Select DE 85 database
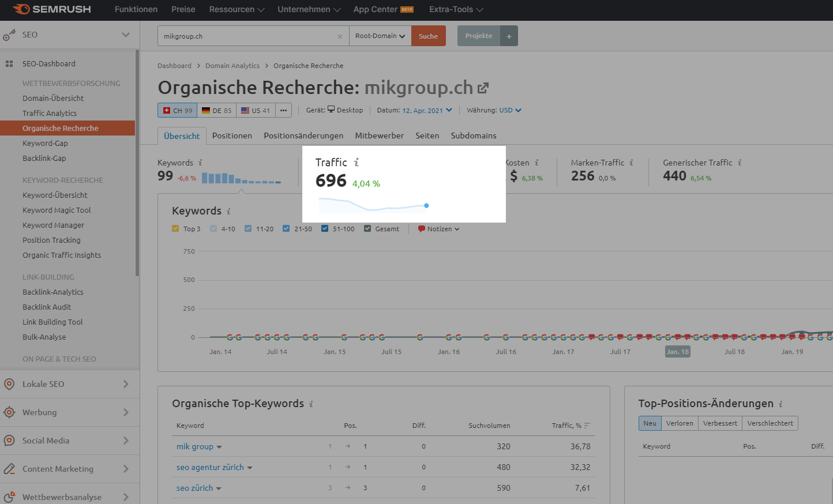833x504 pixels. [217, 110]
